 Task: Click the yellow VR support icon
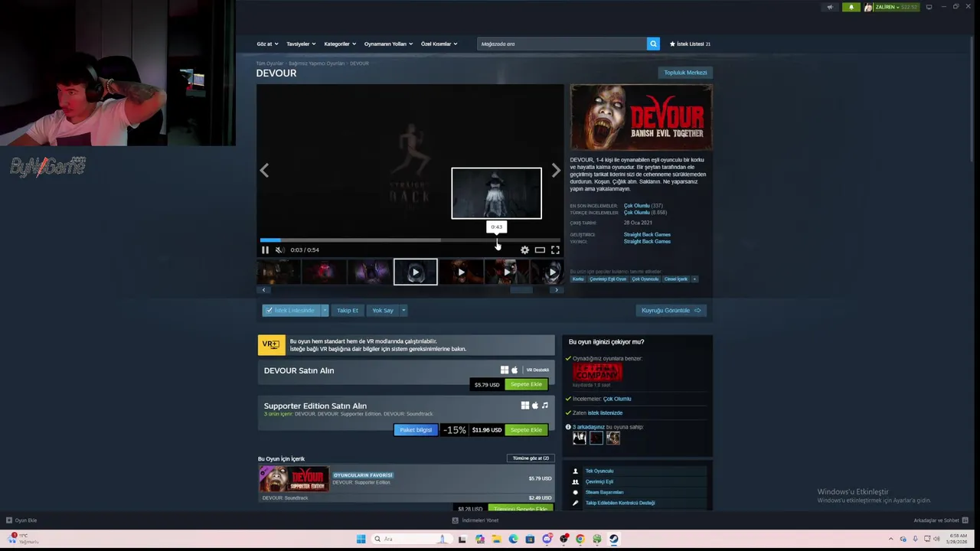(x=271, y=344)
